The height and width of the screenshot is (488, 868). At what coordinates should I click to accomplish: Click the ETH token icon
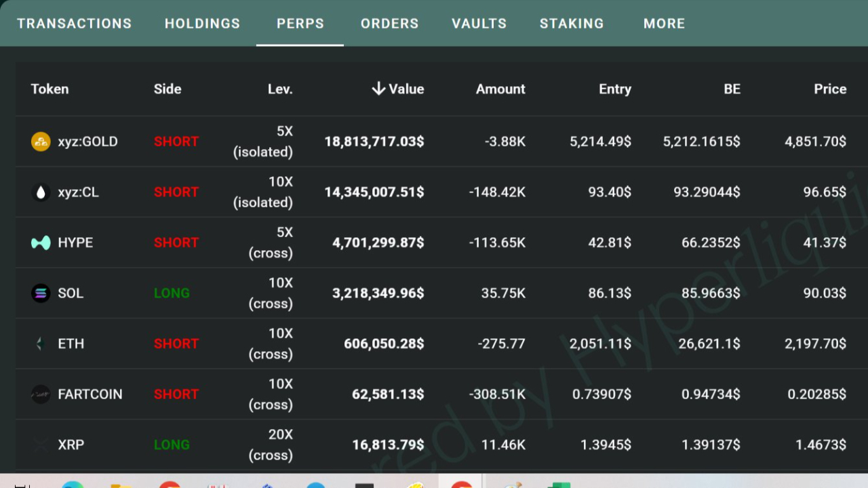(x=41, y=344)
